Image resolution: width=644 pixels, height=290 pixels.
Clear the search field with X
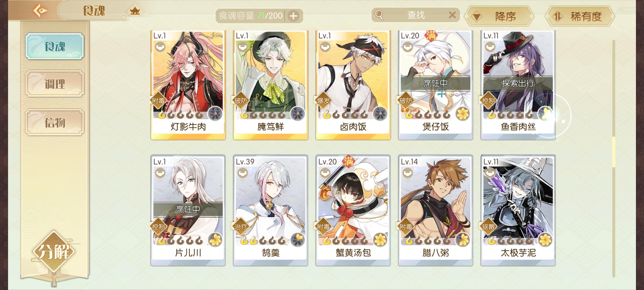tap(452, 15)
